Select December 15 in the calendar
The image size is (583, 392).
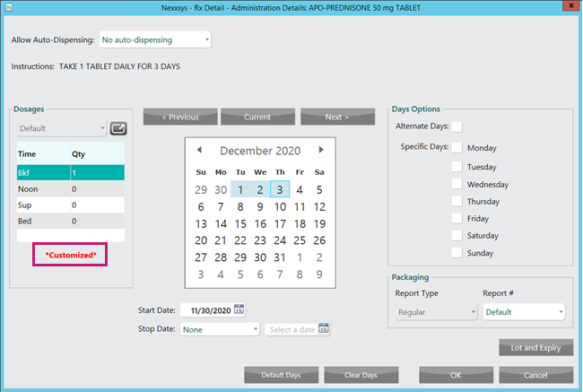tap(240, 223)
